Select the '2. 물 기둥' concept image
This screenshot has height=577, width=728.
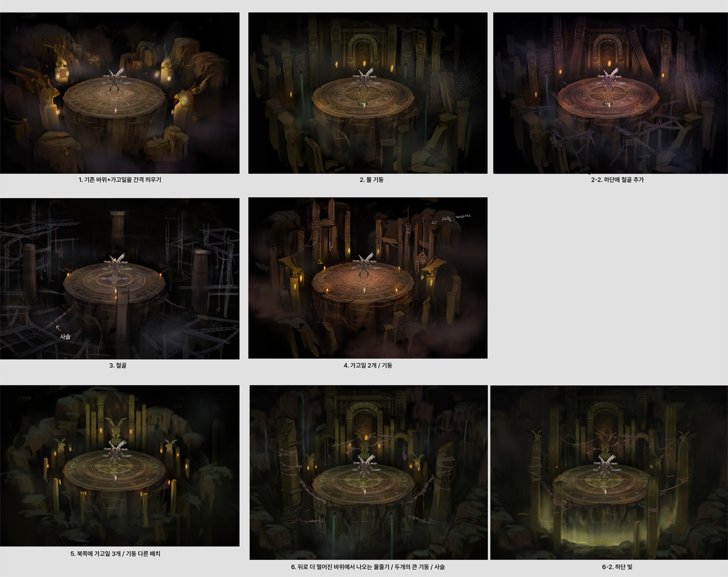click(367, 93)
